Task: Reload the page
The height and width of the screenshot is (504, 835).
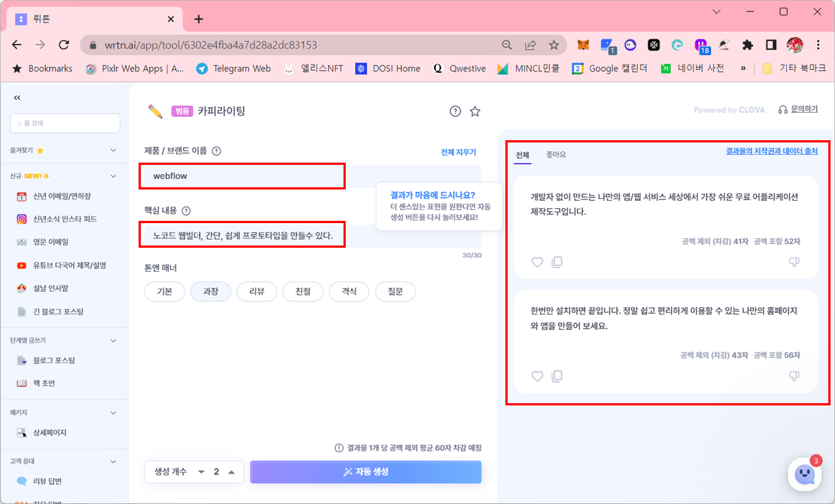Action: pos(64,45)
